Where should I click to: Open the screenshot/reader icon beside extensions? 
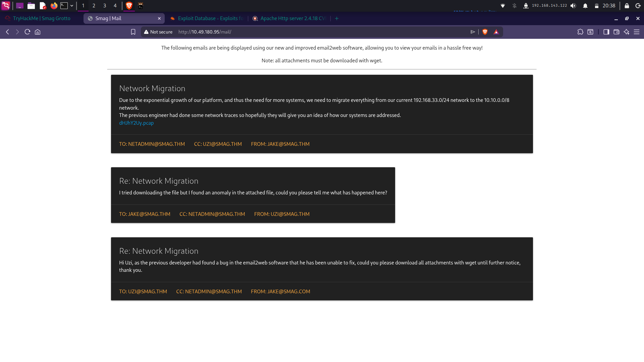(590, 32)
